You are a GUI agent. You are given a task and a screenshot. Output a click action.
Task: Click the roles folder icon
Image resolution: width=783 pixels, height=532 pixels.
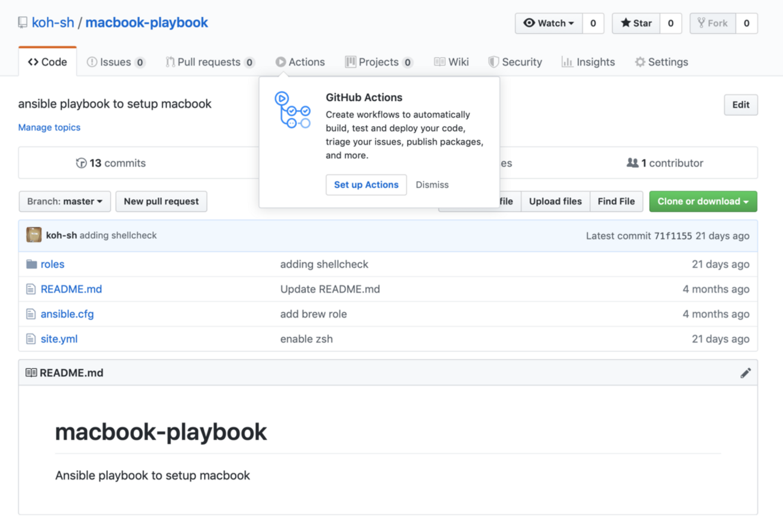(x=31, y=264)
